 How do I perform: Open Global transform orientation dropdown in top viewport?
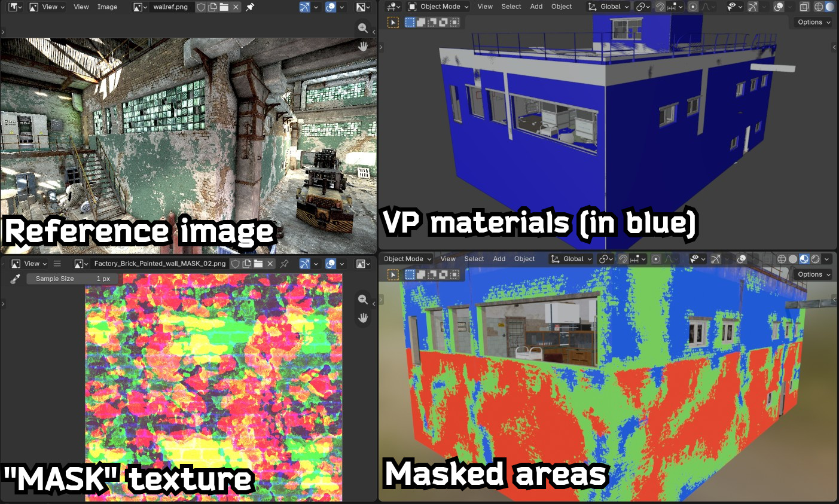[x=609, y=7]
